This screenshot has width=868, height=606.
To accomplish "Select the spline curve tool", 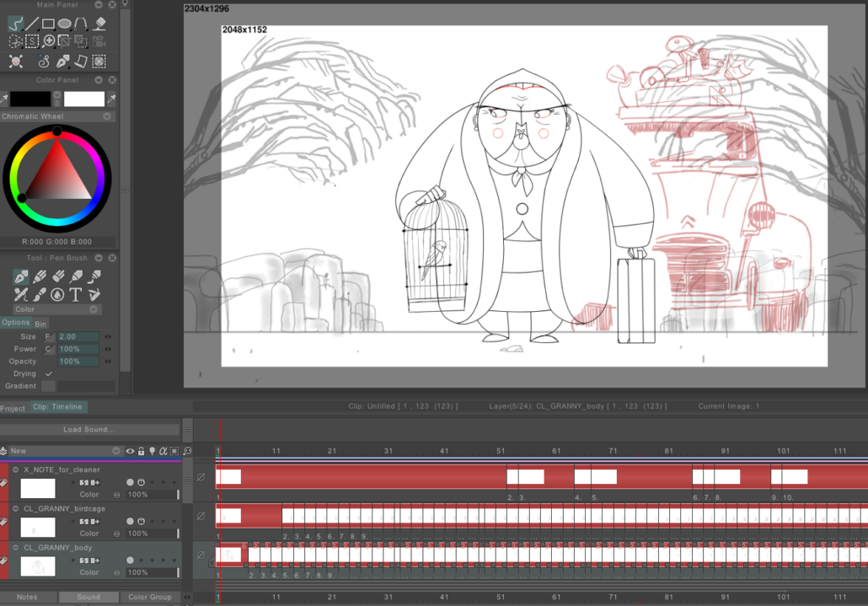I will [x=81, y=24].
